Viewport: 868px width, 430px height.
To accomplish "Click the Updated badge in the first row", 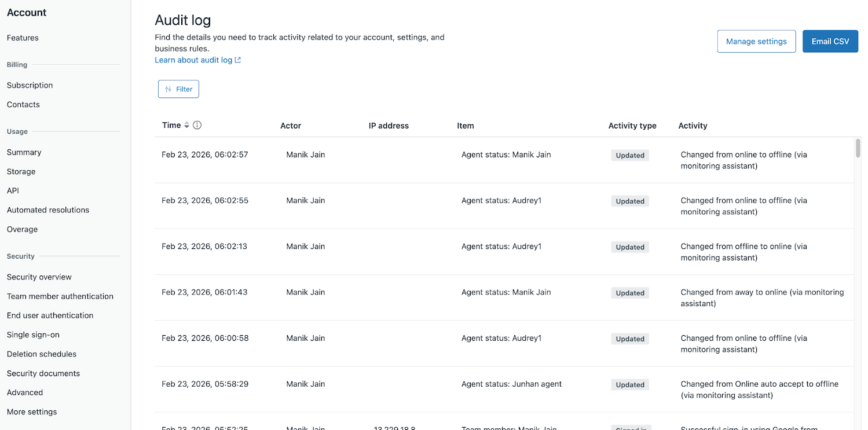I will 630,155.
